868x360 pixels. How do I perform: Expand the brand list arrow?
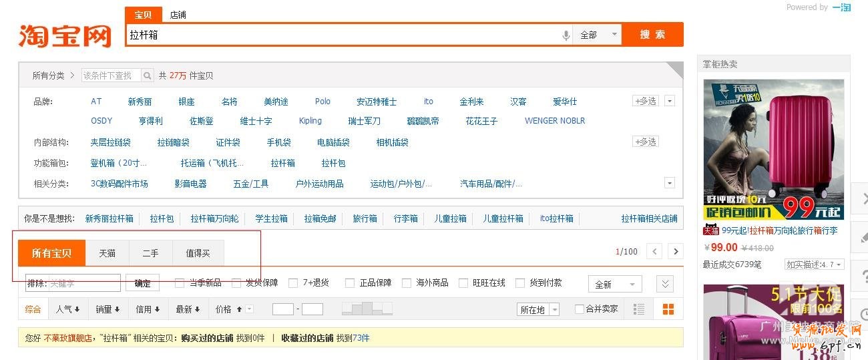coord(670,101)
